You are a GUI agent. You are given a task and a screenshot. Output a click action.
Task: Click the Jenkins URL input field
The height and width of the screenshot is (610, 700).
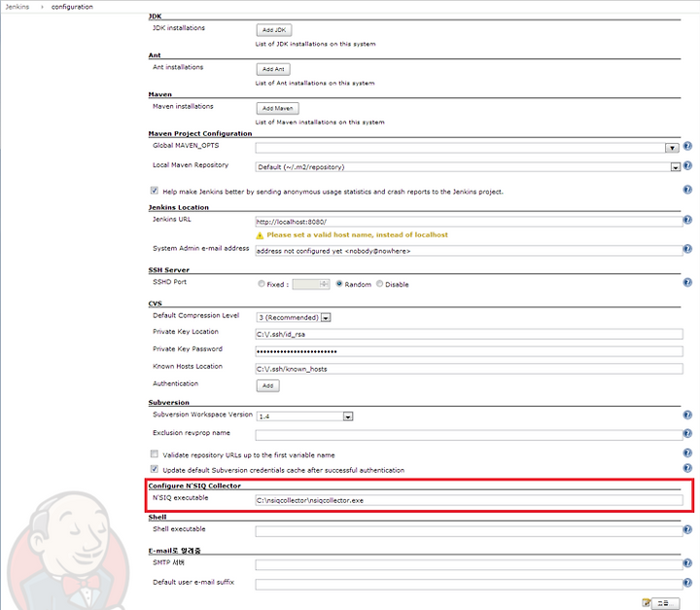click(x=469, y=222)
